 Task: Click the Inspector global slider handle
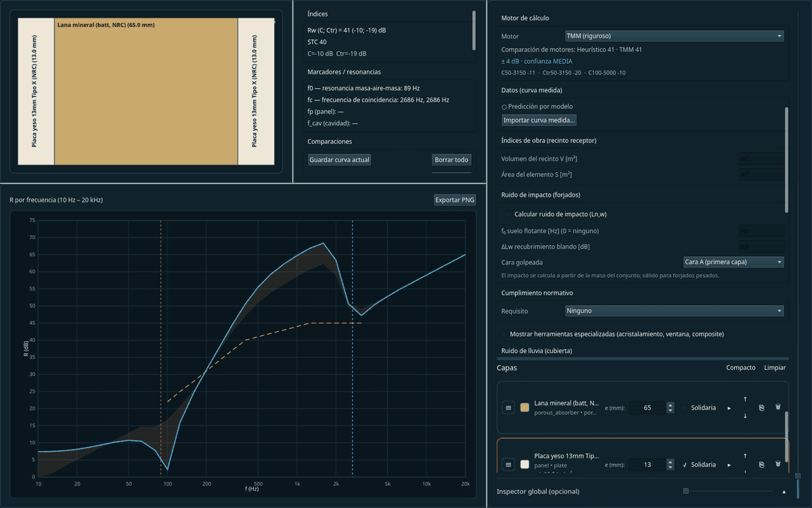685,491
